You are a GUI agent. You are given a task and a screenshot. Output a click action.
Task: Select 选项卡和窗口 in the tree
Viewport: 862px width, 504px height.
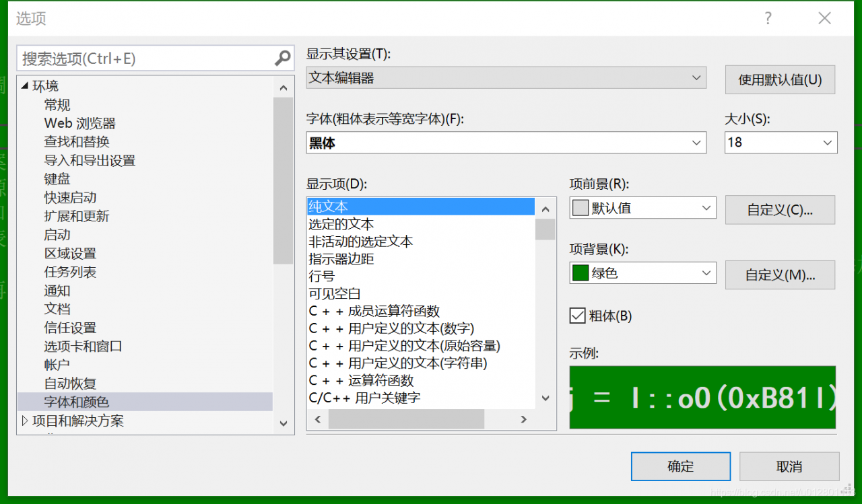coord(84,347)
